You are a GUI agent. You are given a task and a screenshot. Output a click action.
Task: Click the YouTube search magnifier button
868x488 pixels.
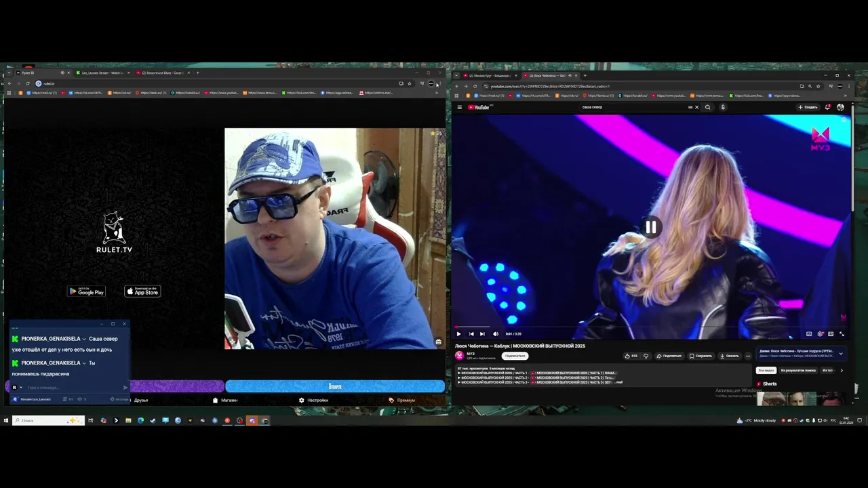(708, 107)
